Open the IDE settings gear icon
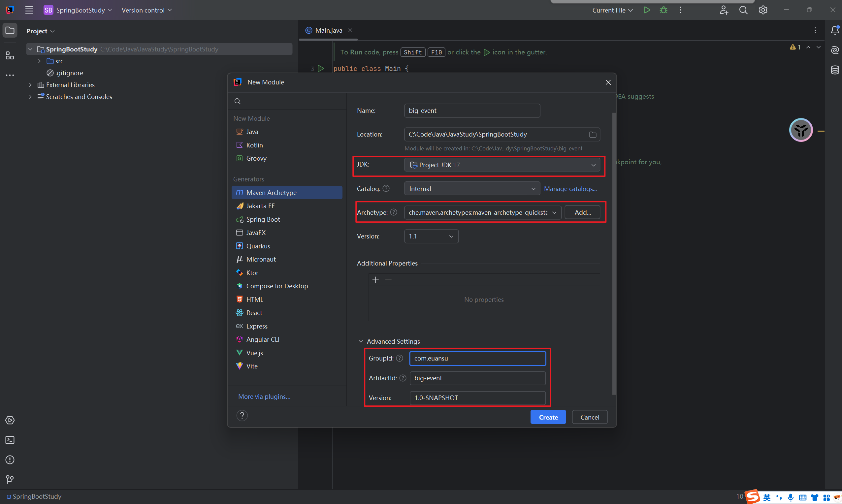842x504 pixels. (763, 10)
